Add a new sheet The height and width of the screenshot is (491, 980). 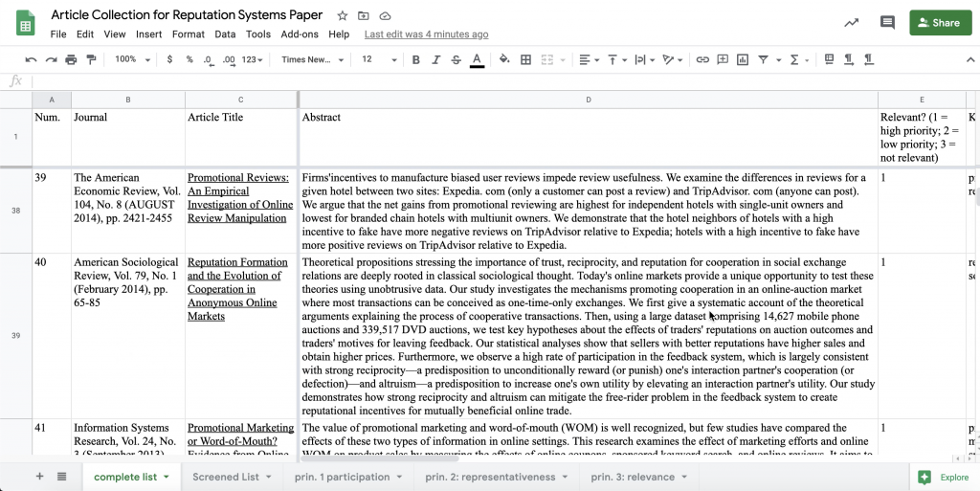pos(39,477)
